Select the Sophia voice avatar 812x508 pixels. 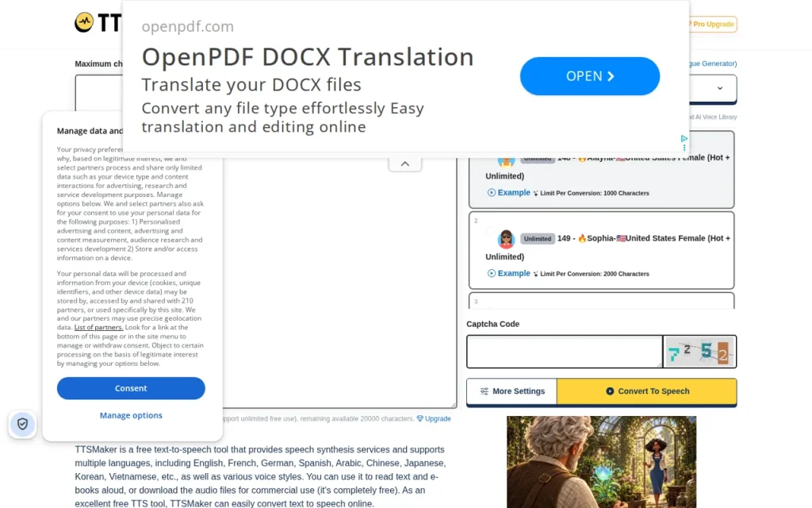click(x=506, y=239)
